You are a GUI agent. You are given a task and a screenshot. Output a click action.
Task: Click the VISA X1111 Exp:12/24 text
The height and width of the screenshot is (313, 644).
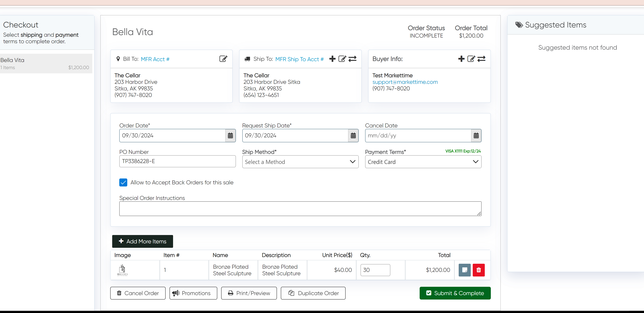coord(463,151)
